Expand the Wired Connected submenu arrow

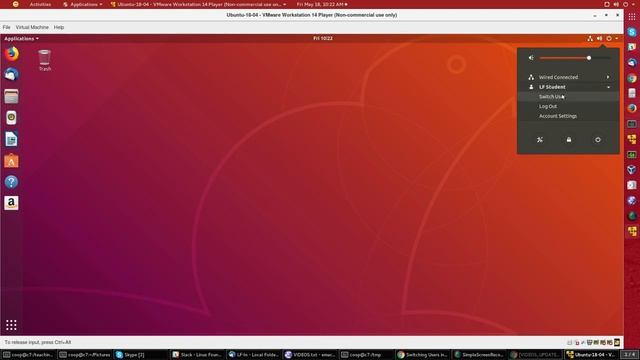(x=608, y=77)
